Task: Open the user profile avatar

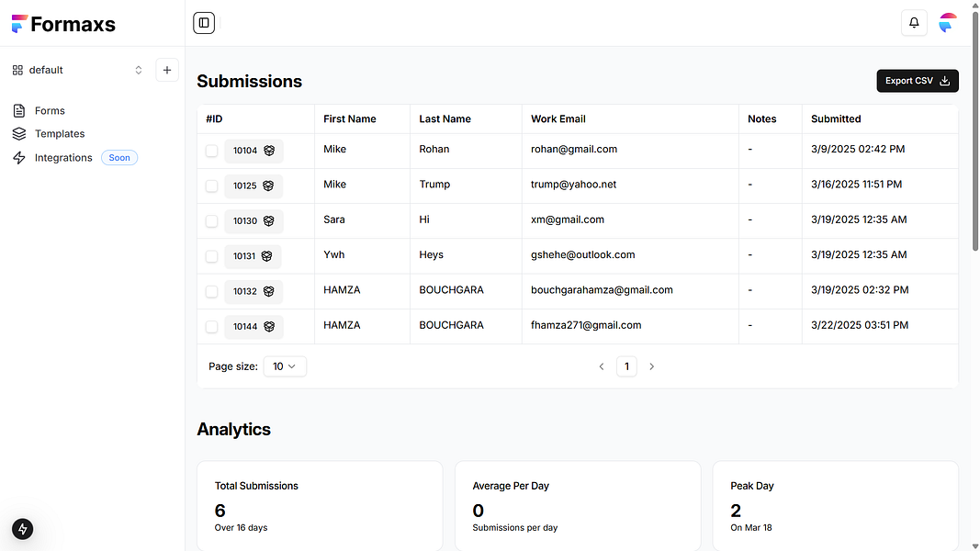Action: [x=948, y=23]
